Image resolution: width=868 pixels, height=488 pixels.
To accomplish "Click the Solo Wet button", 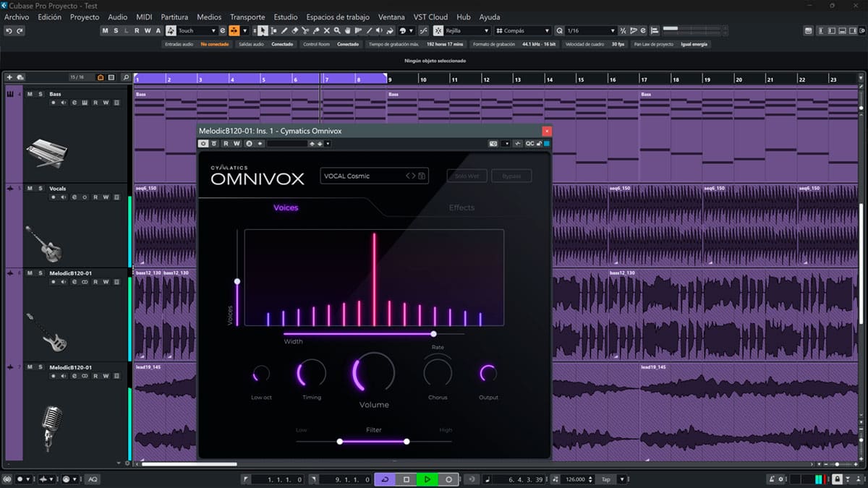I will coord(467,176).
